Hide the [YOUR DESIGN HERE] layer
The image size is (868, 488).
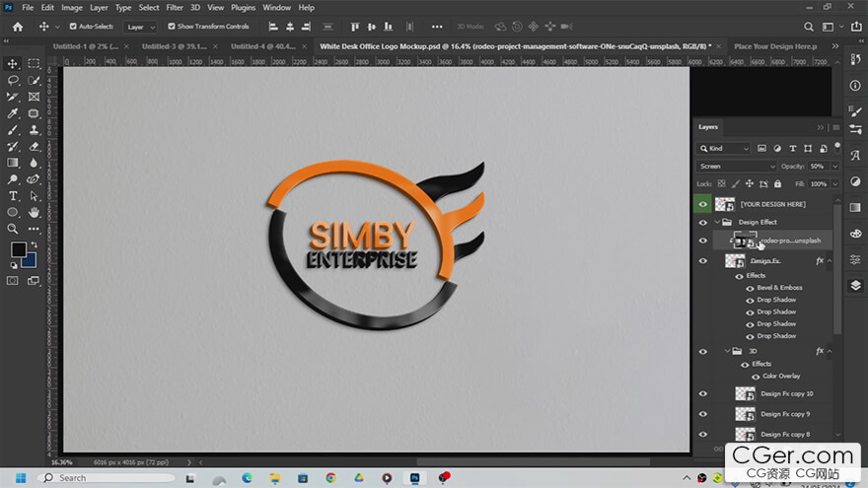pyautogui.click(x=703, y=204)
